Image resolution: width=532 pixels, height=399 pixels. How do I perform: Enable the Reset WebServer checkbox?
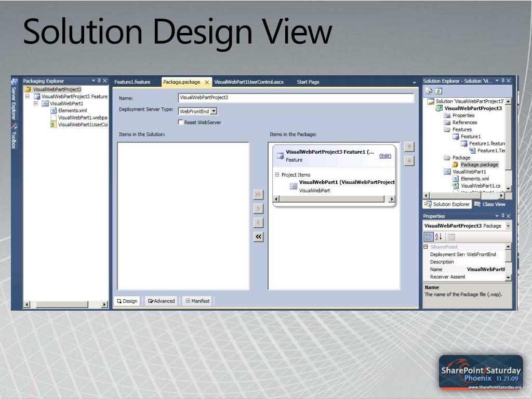180,122
